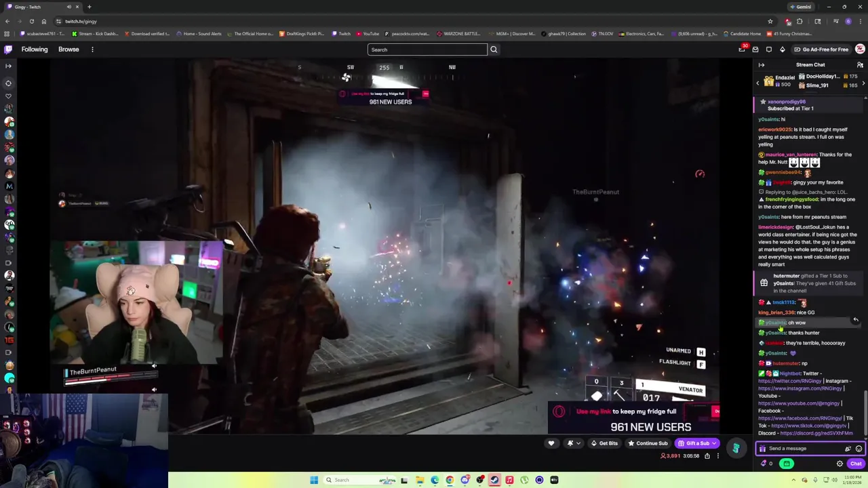Open the channel points balance
Screen dimensions: 868x488
coord(766,464)
